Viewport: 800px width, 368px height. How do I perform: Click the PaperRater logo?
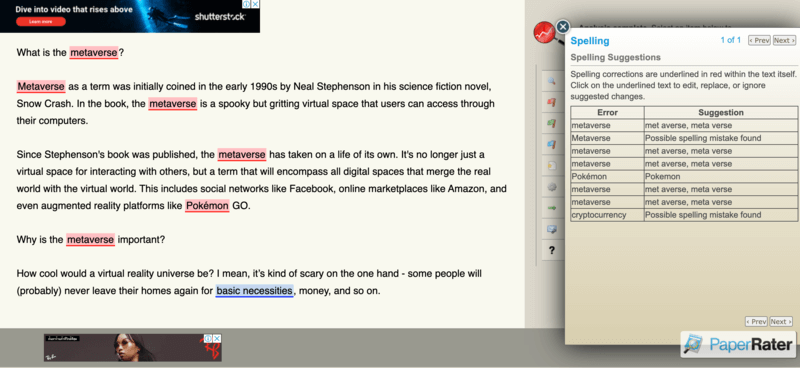tap(738, 344)
